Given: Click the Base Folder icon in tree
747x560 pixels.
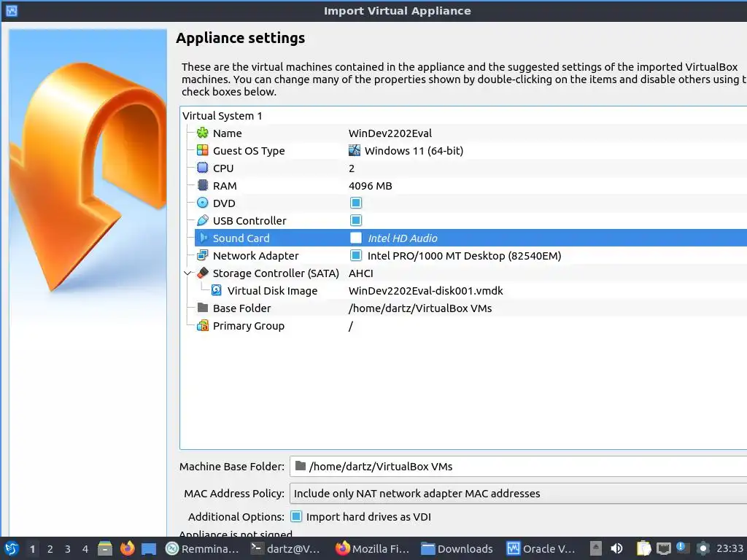Looking at the screenshot, I should (203, 308).
